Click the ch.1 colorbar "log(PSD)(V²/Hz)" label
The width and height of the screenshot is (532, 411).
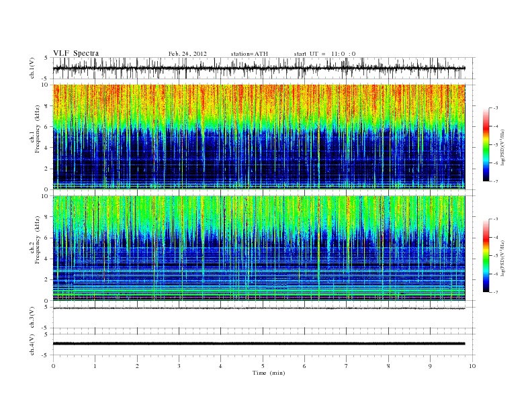tap(502, 147)
